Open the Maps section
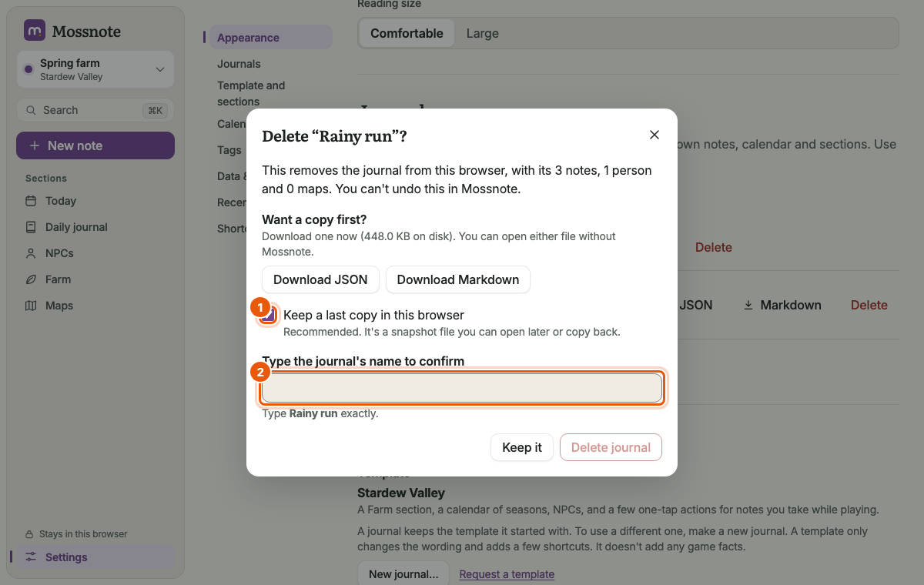Screen dimensions: 924x585 [x=95, y=306]
